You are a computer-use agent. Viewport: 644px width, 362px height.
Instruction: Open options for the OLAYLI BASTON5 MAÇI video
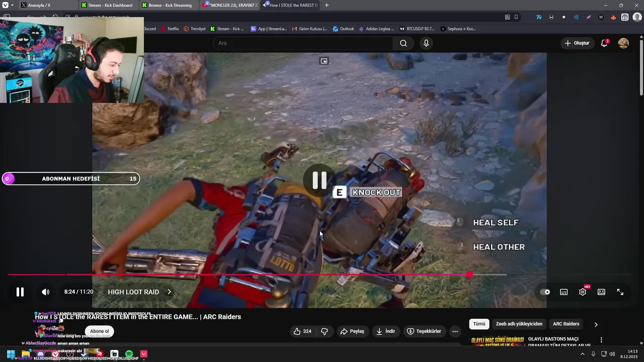pos(601,340)
